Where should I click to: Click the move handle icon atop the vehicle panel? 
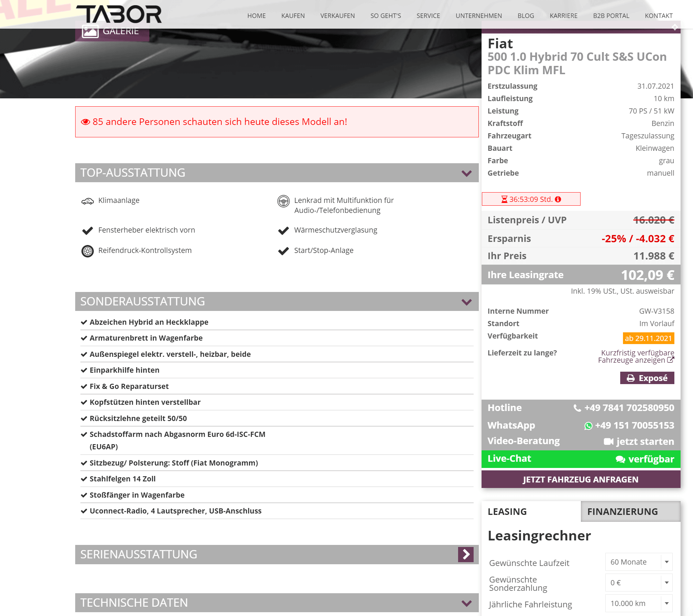point(675,27)
